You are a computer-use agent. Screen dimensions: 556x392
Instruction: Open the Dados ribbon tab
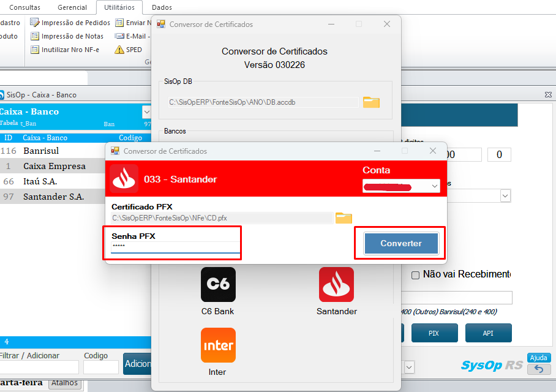(x=162, y=7)
